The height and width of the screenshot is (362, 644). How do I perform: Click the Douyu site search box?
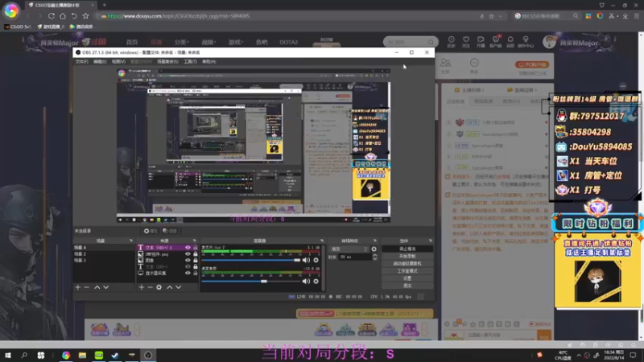point(411,42)
